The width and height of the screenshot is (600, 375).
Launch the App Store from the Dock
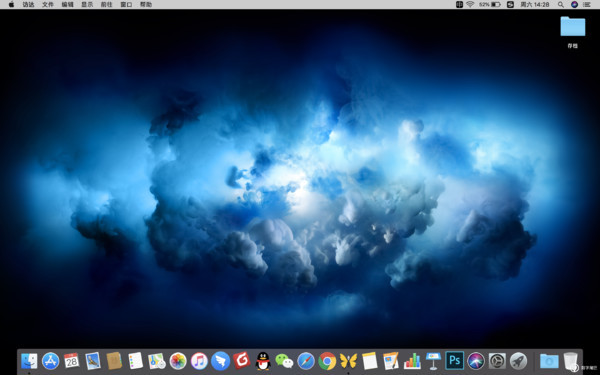[51, 361]
